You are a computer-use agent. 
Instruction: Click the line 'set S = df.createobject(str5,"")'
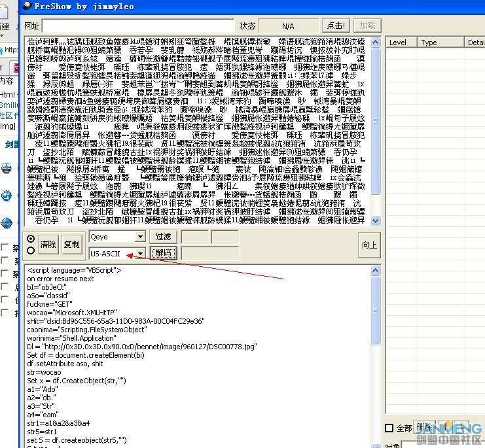coord(77,440)
